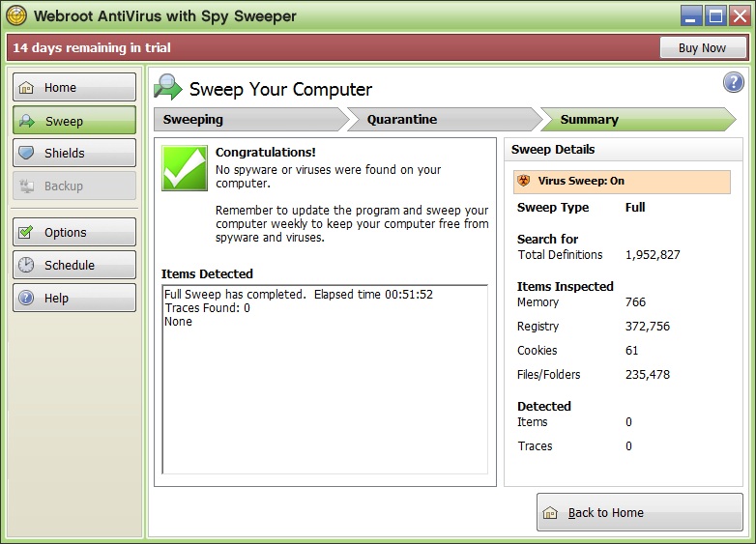
Task: Click Total Definitions value 1,952,827
Action: [x=653, y=255]
